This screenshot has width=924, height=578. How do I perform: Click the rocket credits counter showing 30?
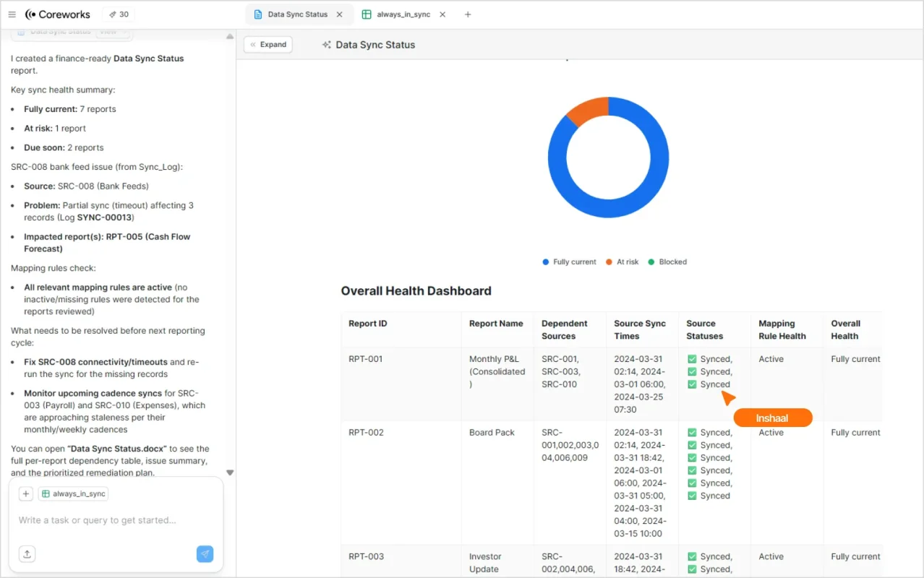point(118,14)
